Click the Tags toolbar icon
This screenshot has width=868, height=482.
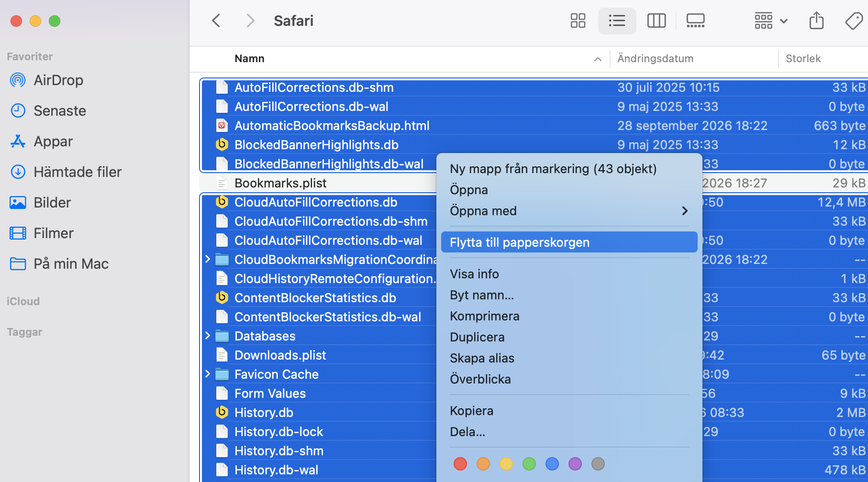point(854,21)
